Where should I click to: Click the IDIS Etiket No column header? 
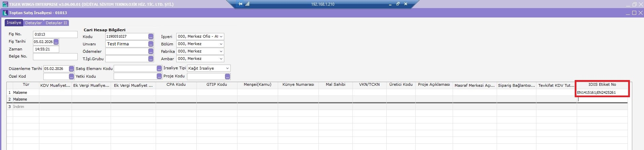(602, 85)
